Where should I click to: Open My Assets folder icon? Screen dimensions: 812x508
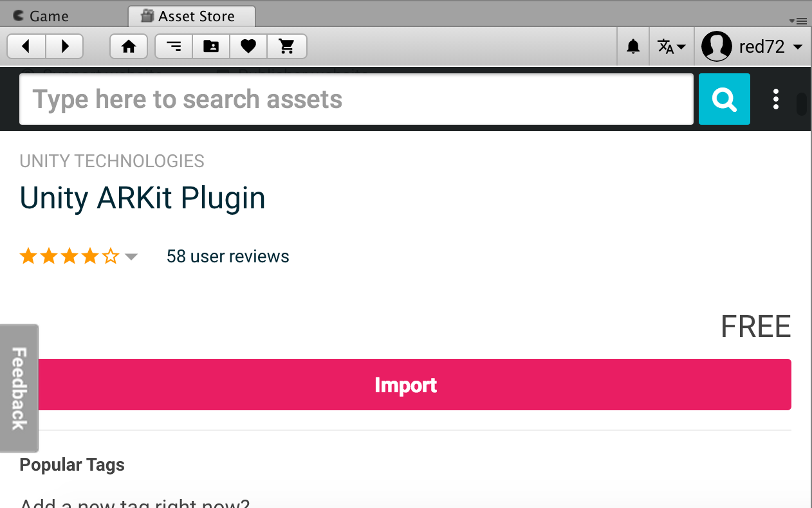(x=211, y=46)
